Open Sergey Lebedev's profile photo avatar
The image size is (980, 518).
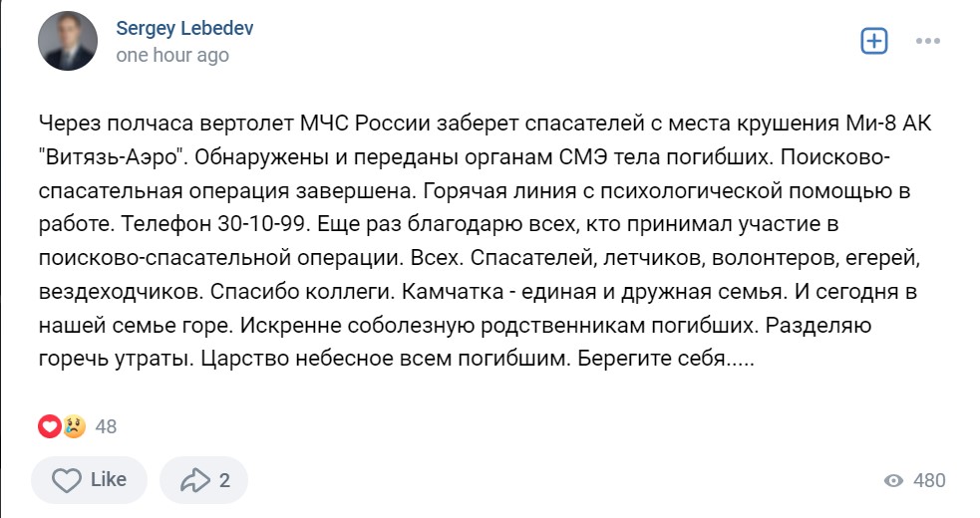pos(68,41)
